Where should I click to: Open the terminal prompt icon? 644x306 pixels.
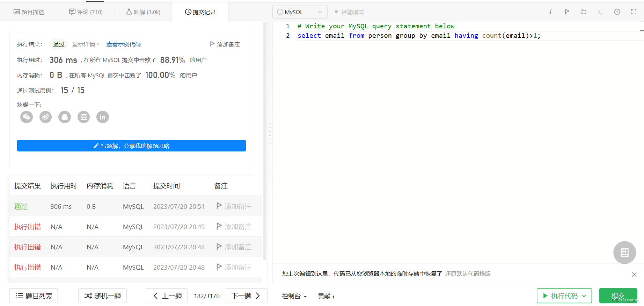click(600, 12)
